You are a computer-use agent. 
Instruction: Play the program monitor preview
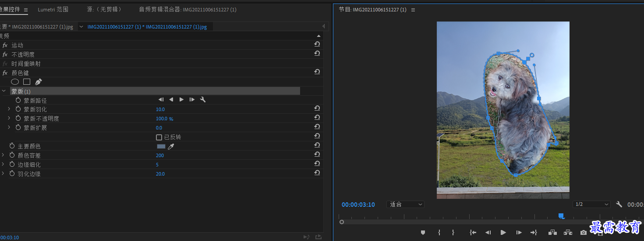(503, 233)
